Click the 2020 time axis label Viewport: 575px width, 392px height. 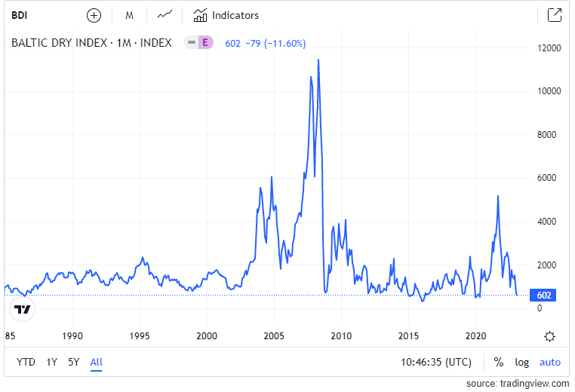(x=475, y=336)
